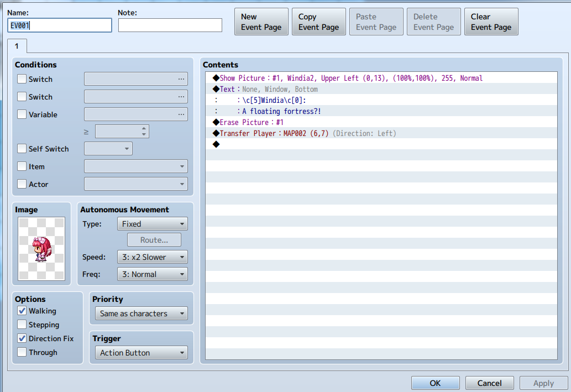The width and height of the screenshot is (571, 392).
Task: Enable the Item condition checkbox
Action: [x=22, y=166]
